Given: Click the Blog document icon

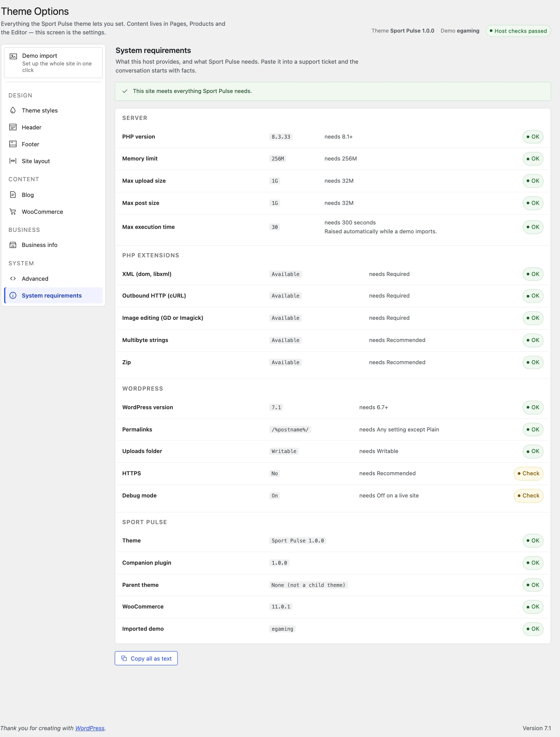Looking at the screenshot, I should click(13, 195).
